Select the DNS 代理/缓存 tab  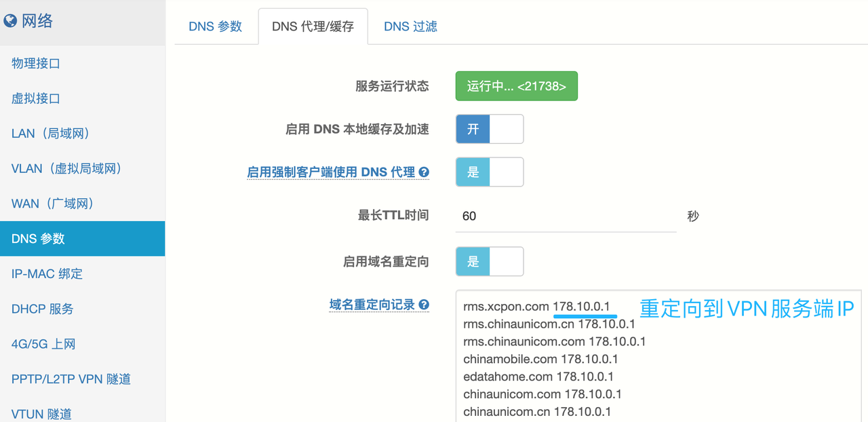click(x=313, y=26)
